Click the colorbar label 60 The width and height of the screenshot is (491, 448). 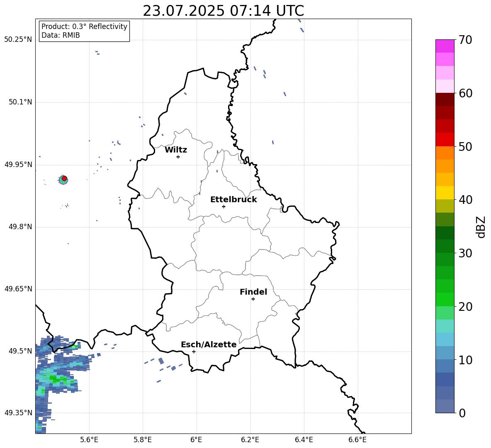pyautogui.click(x=465, y=93)
